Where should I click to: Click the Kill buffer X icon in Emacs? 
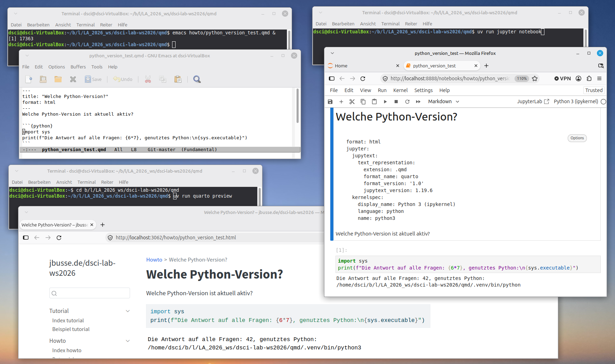[73, 79]
